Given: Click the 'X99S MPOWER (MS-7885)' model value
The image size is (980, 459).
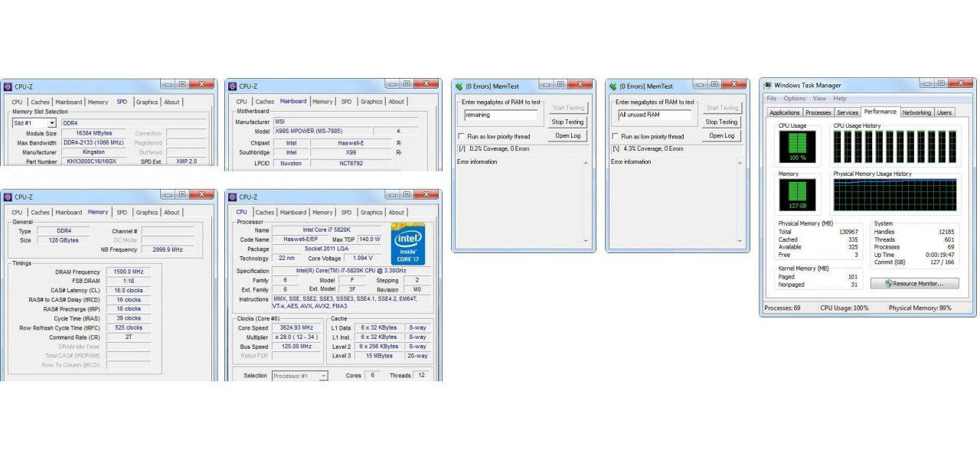Looking at the screenshot, I should pyautogui.click(x=322, y=132).
